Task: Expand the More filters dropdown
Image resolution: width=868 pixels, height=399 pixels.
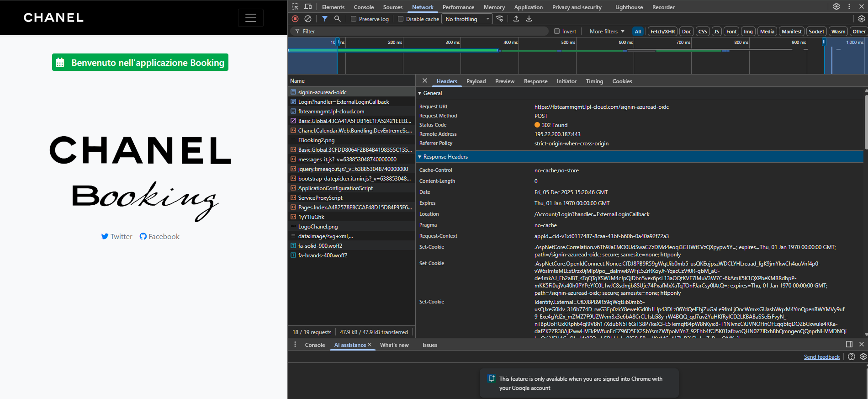Action: [607, 32]
